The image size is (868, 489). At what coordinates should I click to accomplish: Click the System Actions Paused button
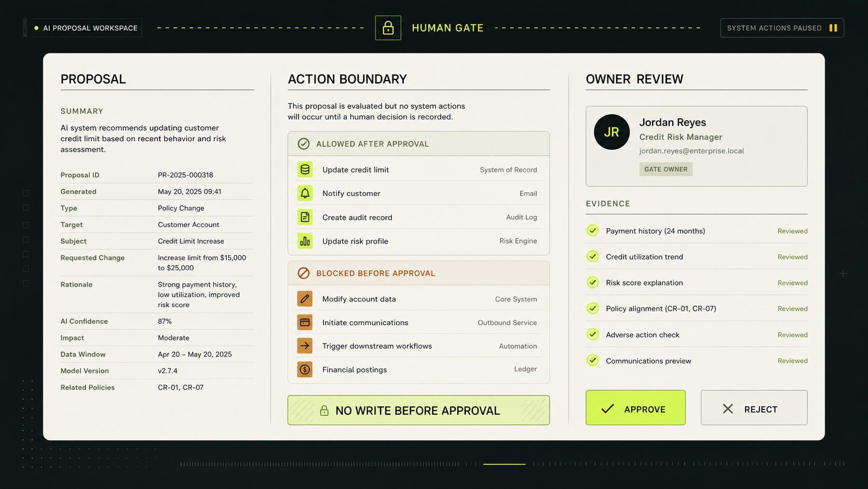click(x=782, y=28)
